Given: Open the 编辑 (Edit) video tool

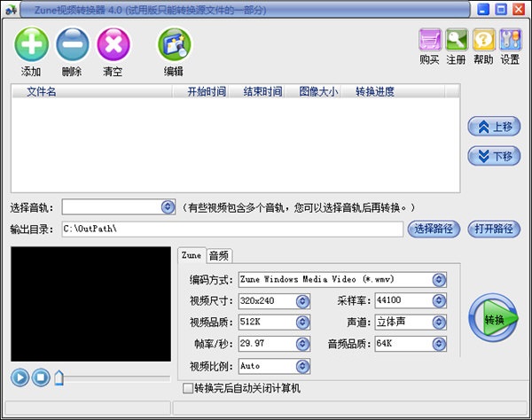Looking at the screenshot, I should [x=174, y=44].
